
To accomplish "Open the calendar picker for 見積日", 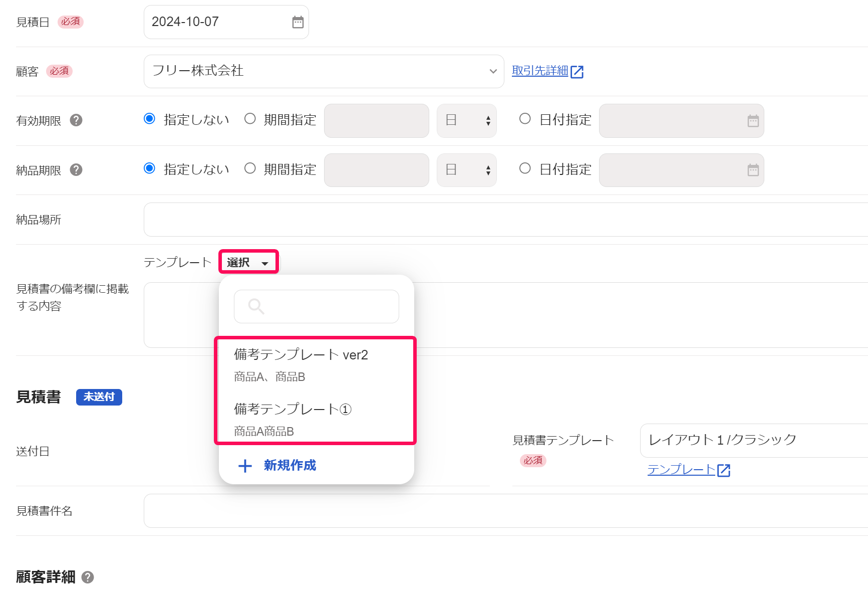I will pyautogui.click(x=298, y=22).
